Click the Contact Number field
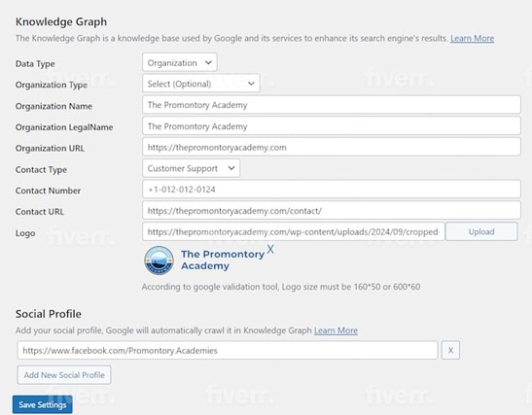The height and width of the screenshot is (415, 532). point(332,190)
